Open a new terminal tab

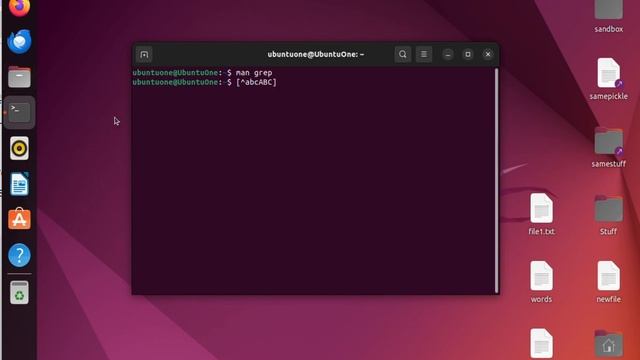(x=144, y=54)
